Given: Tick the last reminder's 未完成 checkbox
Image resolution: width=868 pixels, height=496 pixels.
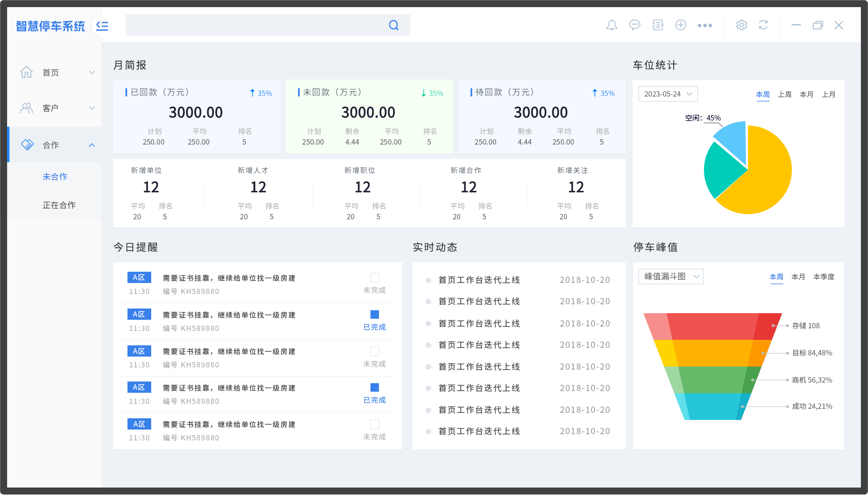Looking at the screenshot, I should [x=374, y=424].
